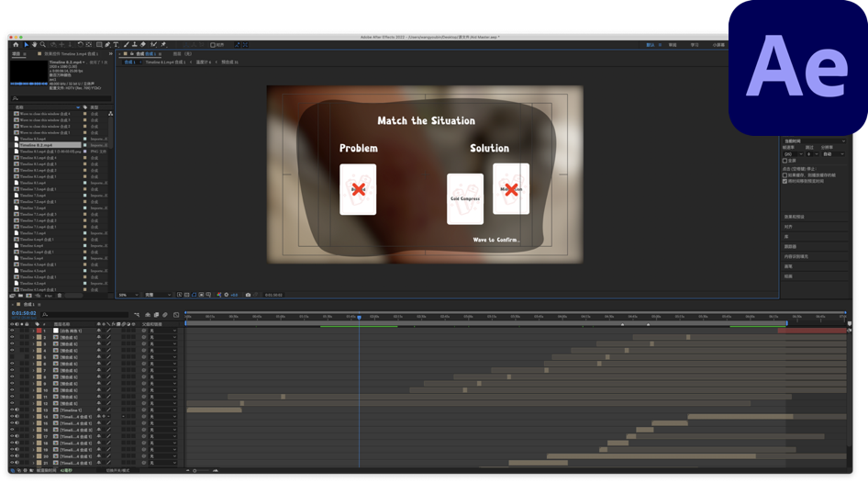
Task: Expand layer 20 properties arrow
Action: [x=33, y=456]
